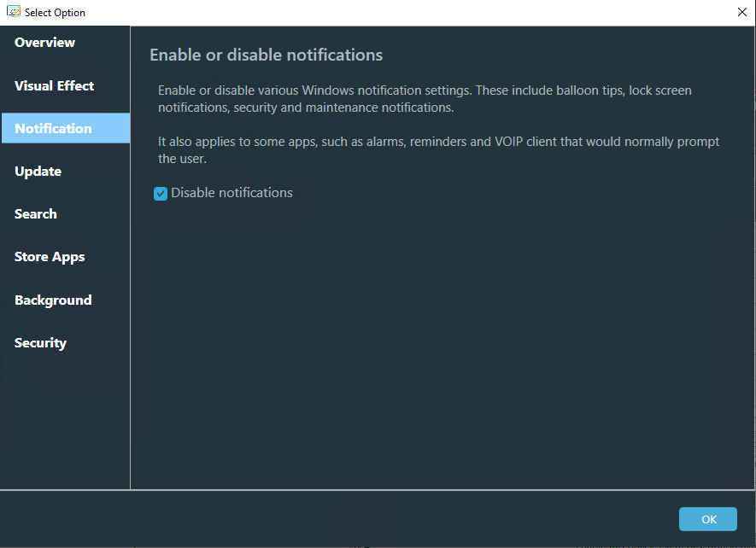Confirm with the OK button
Viewport: 756px width, 548px height.
point(708,519)
